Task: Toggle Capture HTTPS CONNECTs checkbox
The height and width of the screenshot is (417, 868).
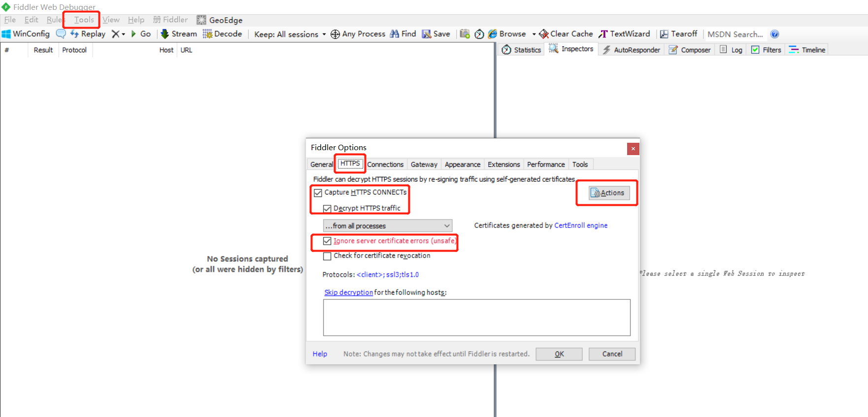Action: [318, 192]
